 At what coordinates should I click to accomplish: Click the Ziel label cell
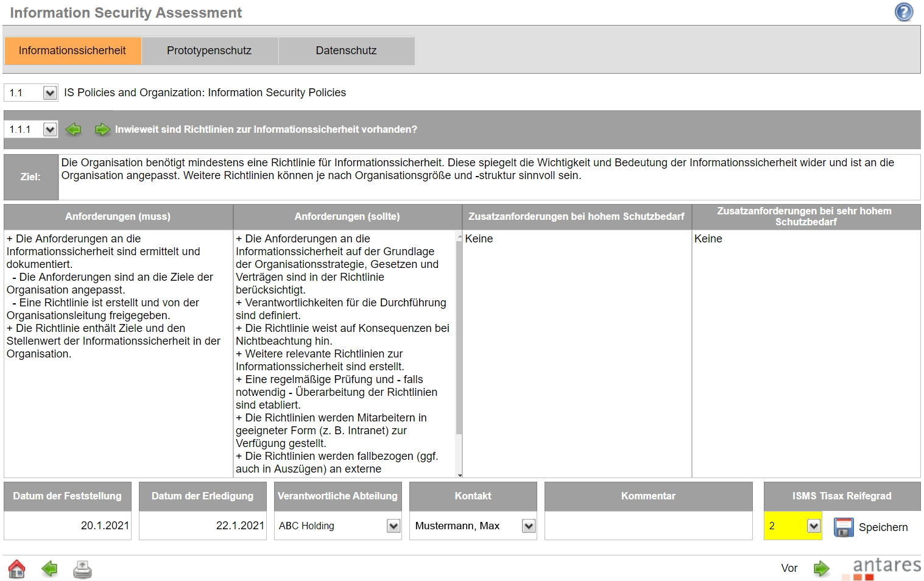pyautogui.click(x=31, y=177)
